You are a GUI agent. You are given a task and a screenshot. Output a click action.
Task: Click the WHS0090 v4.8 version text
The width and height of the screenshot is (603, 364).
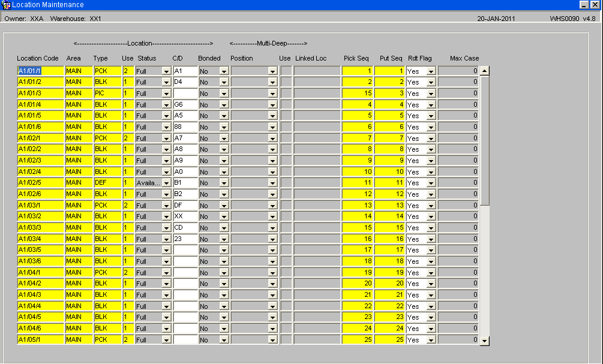(572, 19)
